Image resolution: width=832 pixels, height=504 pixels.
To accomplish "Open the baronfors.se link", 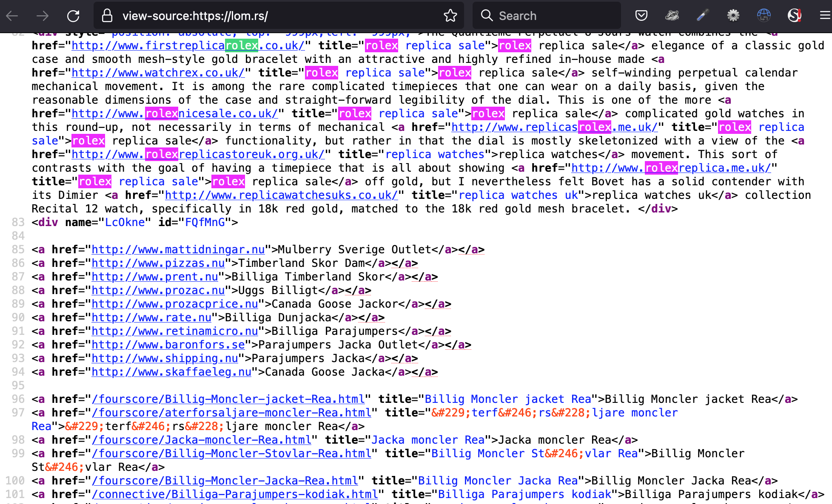I will pos(168,345).
